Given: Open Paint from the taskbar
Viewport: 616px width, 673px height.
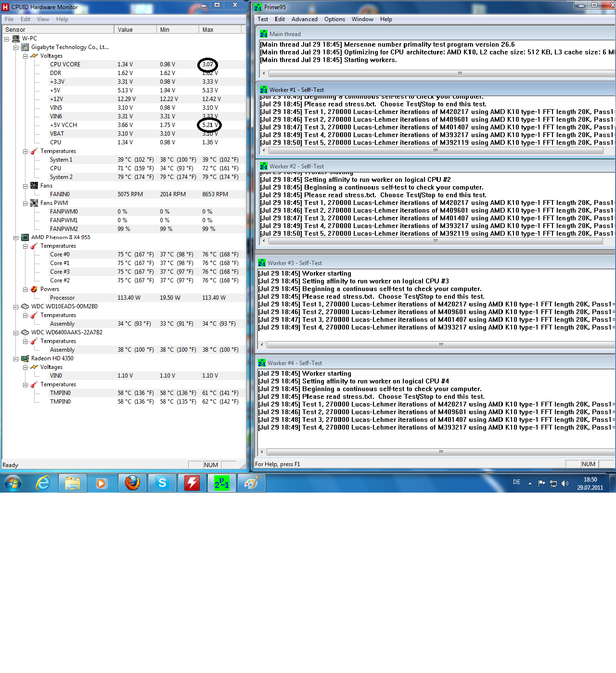Looking at the screenshot, I should tap(251, 483).
